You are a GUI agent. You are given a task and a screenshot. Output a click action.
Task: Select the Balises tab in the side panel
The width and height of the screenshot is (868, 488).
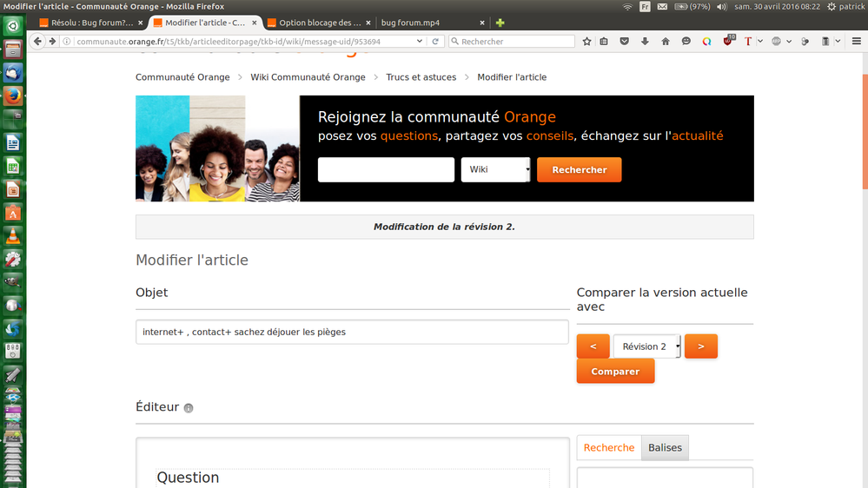coord(665,447)
